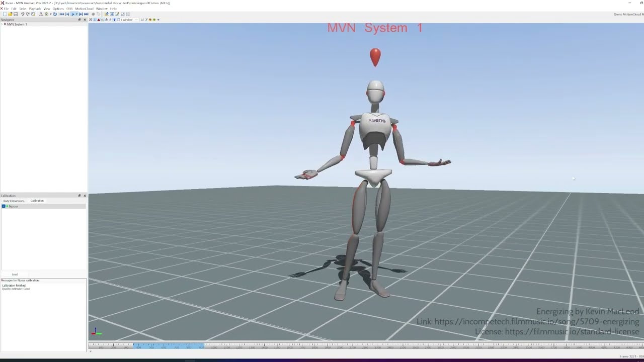
Task: Click the blue square beside Npose
Action: tap(4, 206)
